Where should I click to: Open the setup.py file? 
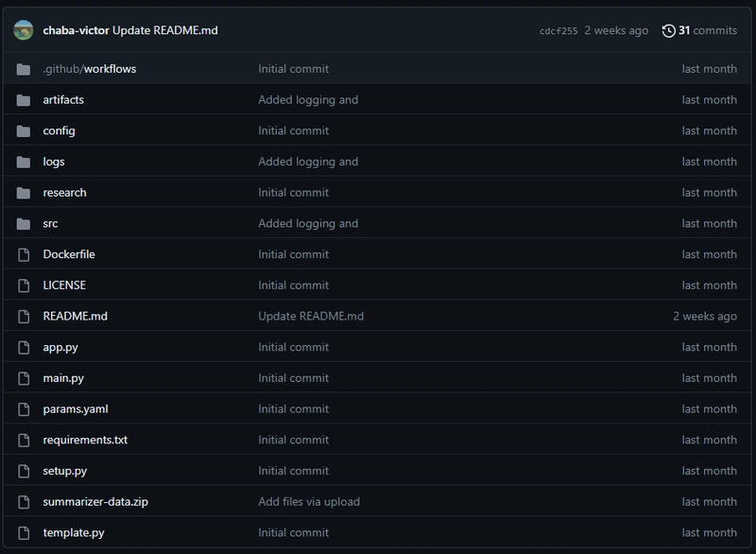click(x=65, y=471)
